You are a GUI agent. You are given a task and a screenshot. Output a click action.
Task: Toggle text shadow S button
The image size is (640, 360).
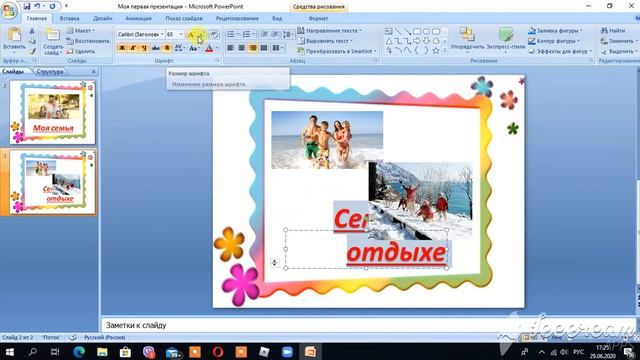tap(167, 48)
